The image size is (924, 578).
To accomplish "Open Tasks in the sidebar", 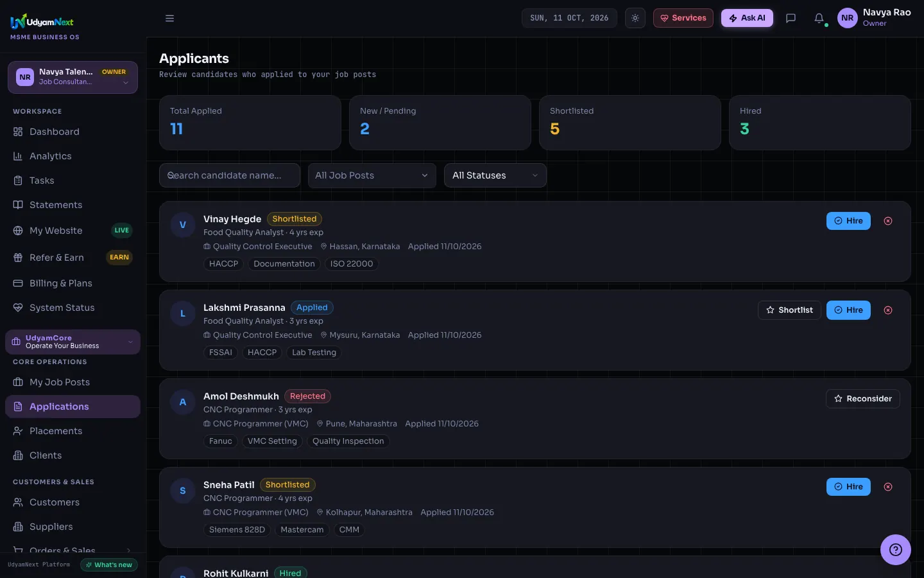I will coord(73,180).
